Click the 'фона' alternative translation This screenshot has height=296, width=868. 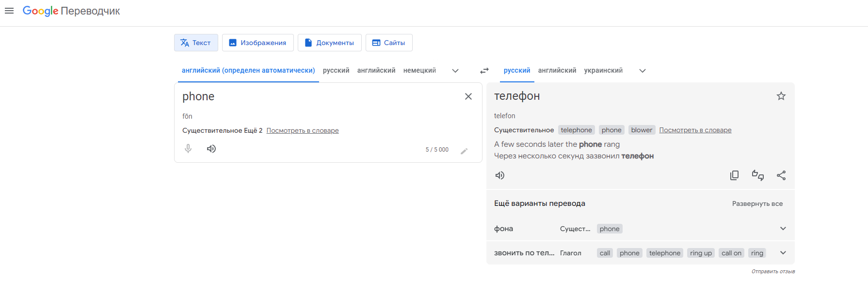503,229
